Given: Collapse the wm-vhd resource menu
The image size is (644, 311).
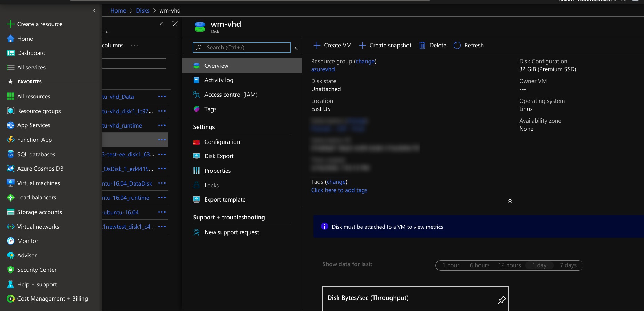Looking at the screenshot, I should [296, 48].
